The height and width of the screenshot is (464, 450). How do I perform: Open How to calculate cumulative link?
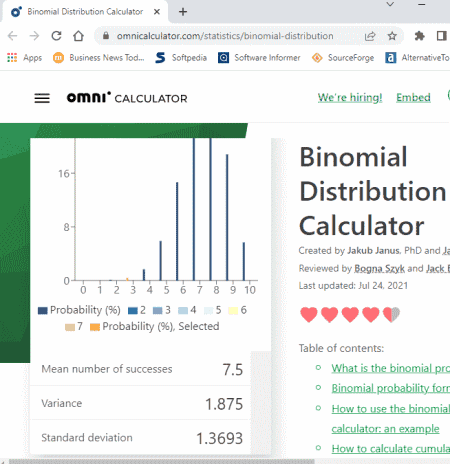tap(391, 449)
